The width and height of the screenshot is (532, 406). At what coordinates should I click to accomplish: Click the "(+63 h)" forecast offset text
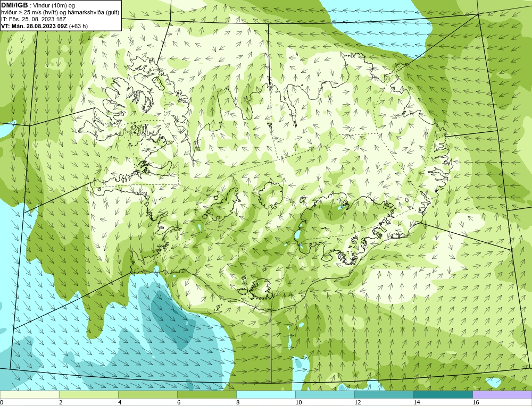pyautogui.click(x=78, y=26)
